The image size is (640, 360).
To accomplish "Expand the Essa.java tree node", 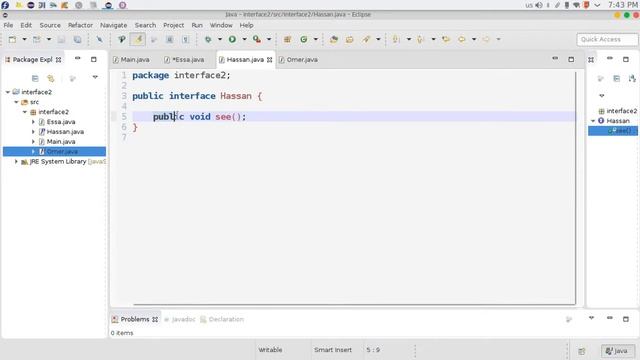I will [33, 122].
